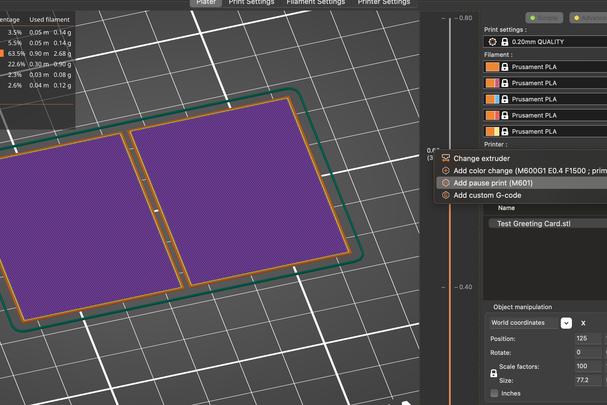The image size is (607, 405).
Task: Click lock icon on first Prusament PLA
Action: 504,67
